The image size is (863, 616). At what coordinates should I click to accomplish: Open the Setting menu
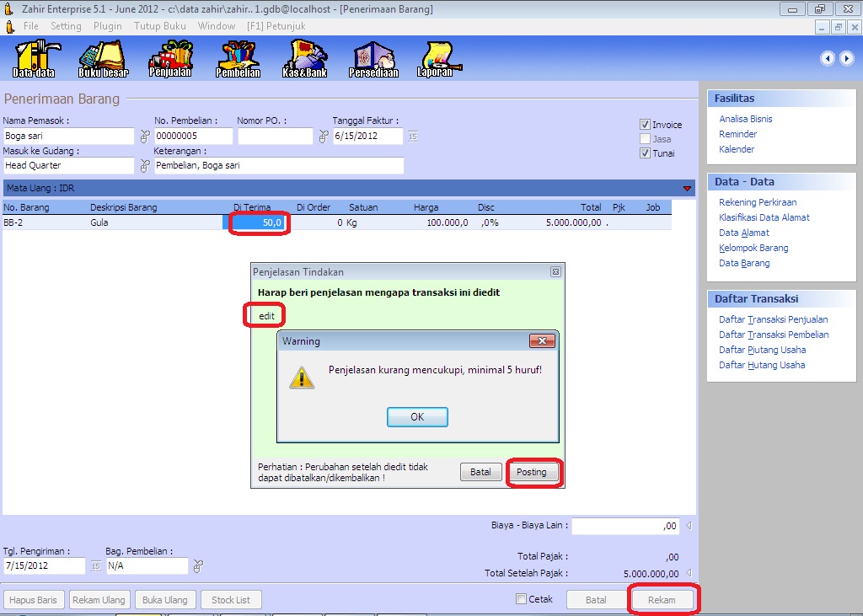[66, 26]
